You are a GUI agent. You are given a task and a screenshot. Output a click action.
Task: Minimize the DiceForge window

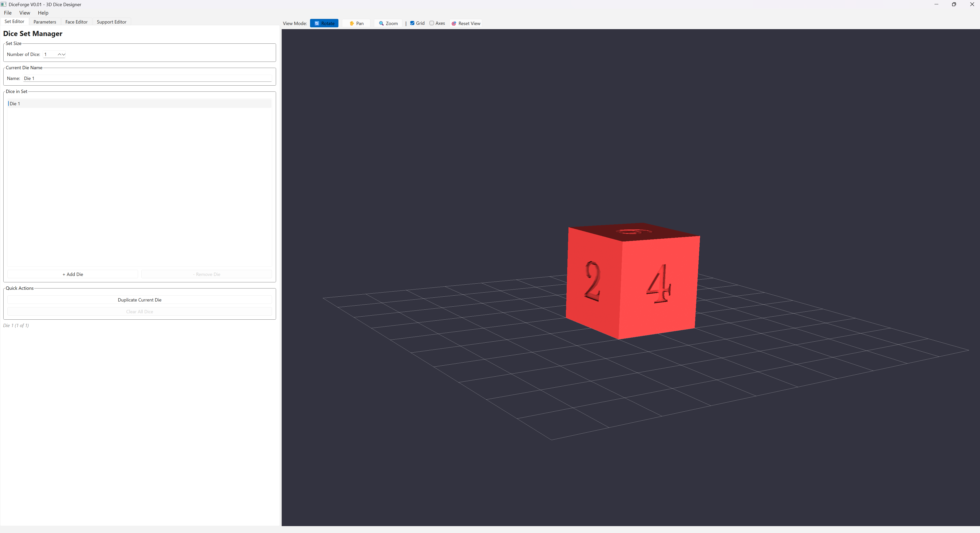936,4
